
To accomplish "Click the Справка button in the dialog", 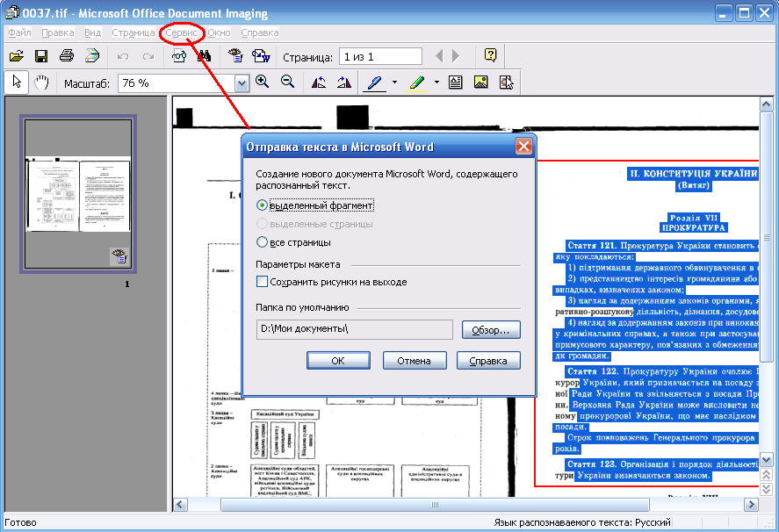I will 488,361.
